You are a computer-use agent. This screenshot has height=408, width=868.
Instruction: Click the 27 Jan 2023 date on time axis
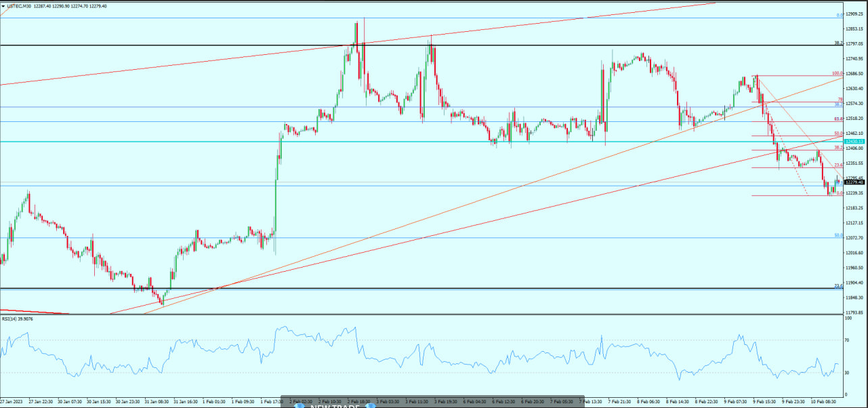tap(12, 401)
